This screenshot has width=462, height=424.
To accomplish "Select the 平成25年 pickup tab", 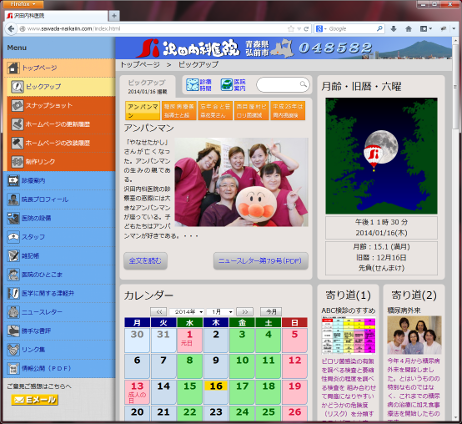I will coord(288,111).
